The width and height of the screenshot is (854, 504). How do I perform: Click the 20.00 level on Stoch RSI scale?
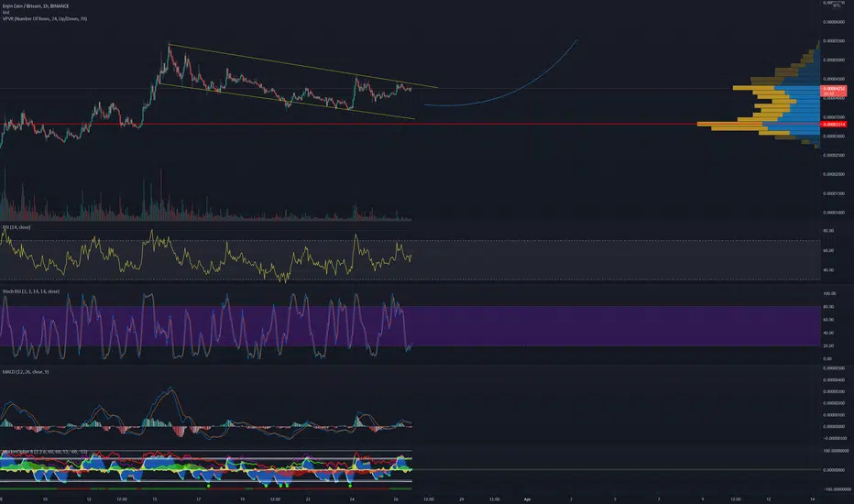point(827,345)
